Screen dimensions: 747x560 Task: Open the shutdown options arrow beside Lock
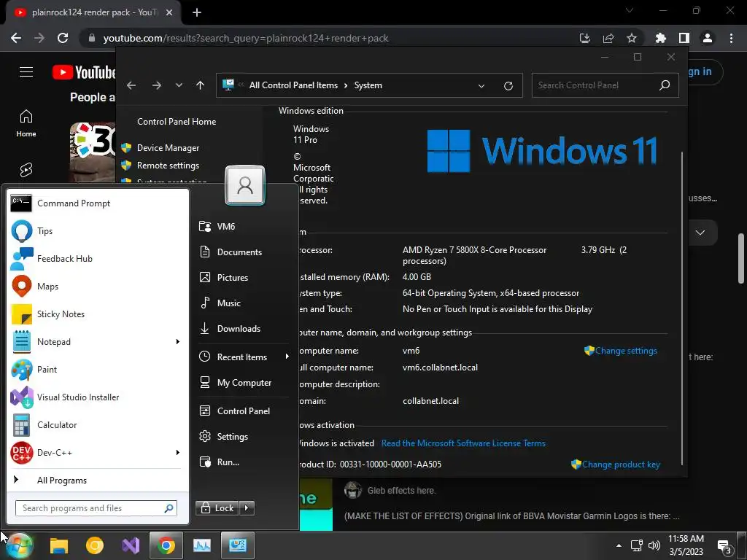click(247, 508)
